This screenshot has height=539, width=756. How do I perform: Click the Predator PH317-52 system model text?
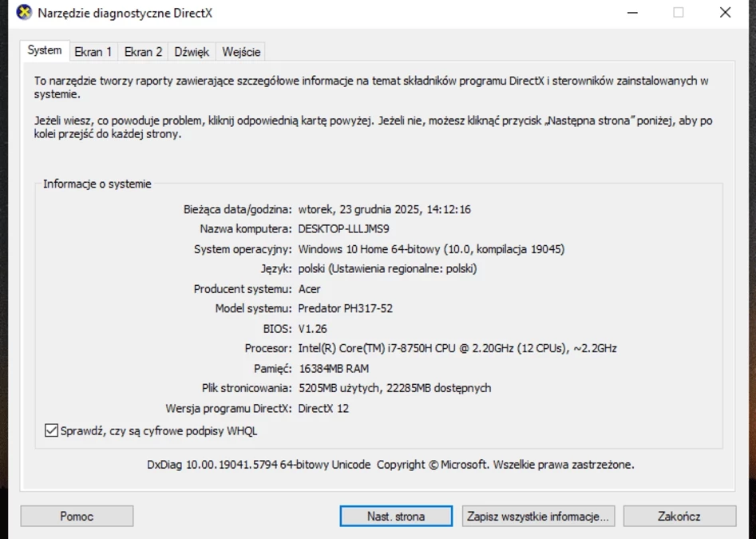click(x=345, y=309)
